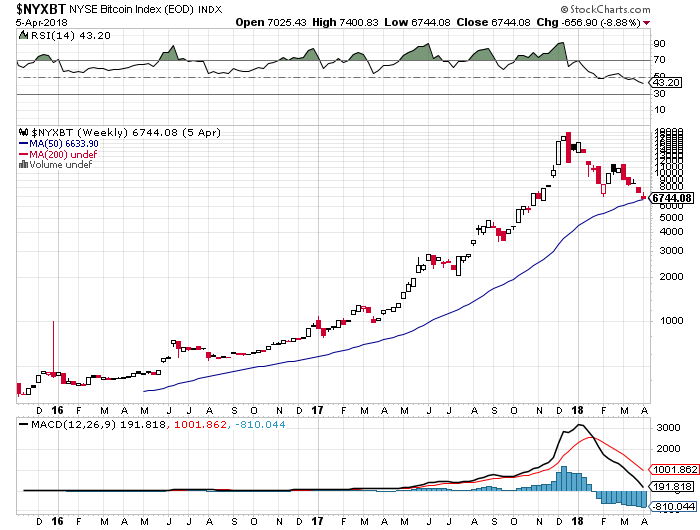
Task: Click the candlestick icon beside $NYXBT Weekly
Action: [23, 133]
